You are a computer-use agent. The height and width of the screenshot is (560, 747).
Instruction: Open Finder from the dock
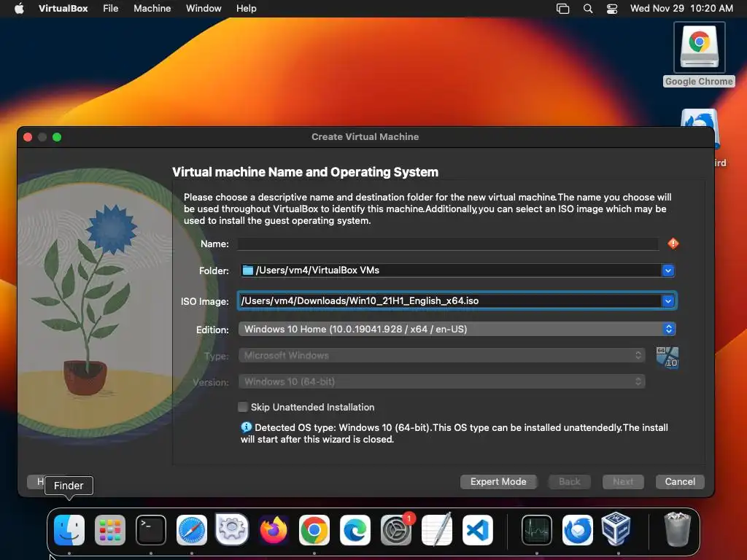69,529
